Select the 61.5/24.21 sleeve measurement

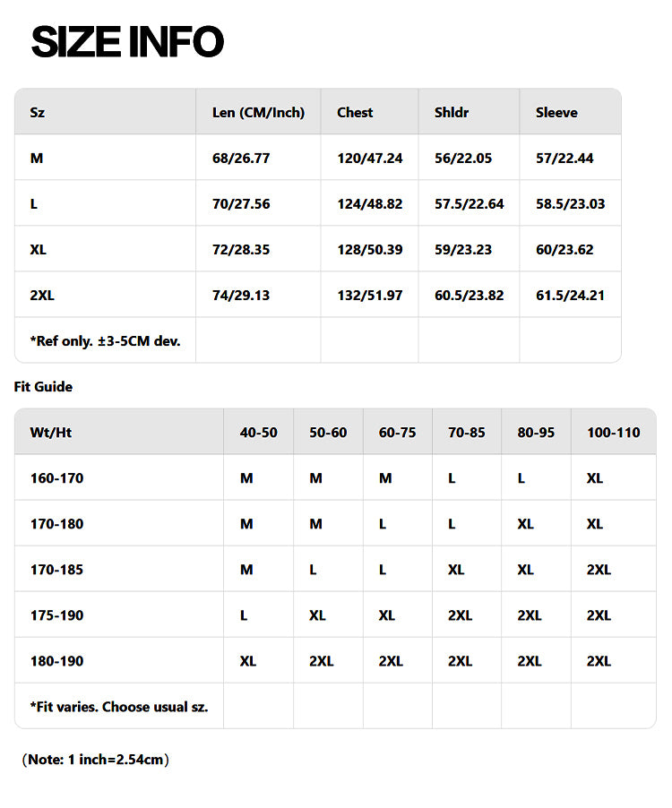point(570,295)
